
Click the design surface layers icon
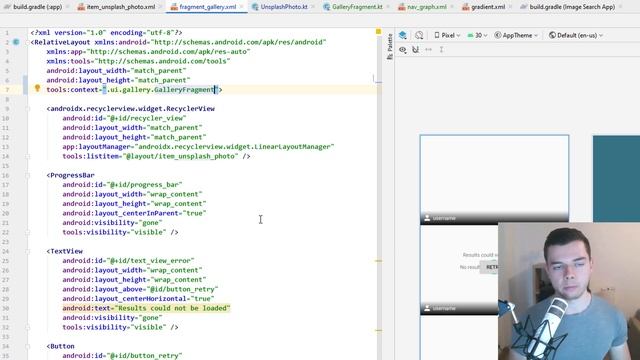point(403,36)
